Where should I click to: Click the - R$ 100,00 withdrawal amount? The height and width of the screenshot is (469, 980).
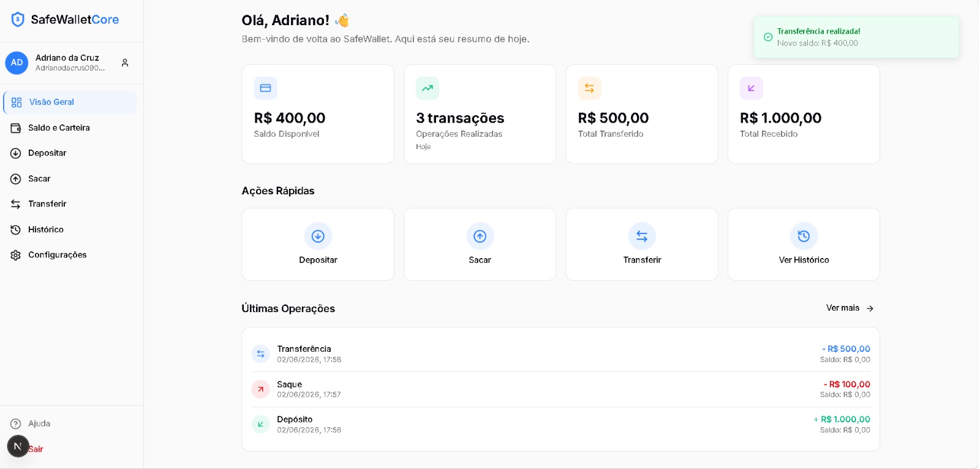point(847,384)
